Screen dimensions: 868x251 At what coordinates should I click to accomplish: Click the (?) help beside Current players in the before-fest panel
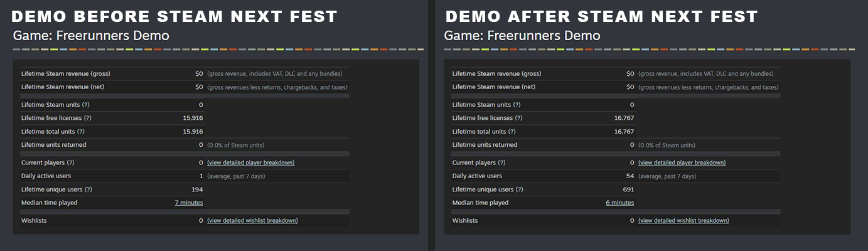(x=78, y=163)
